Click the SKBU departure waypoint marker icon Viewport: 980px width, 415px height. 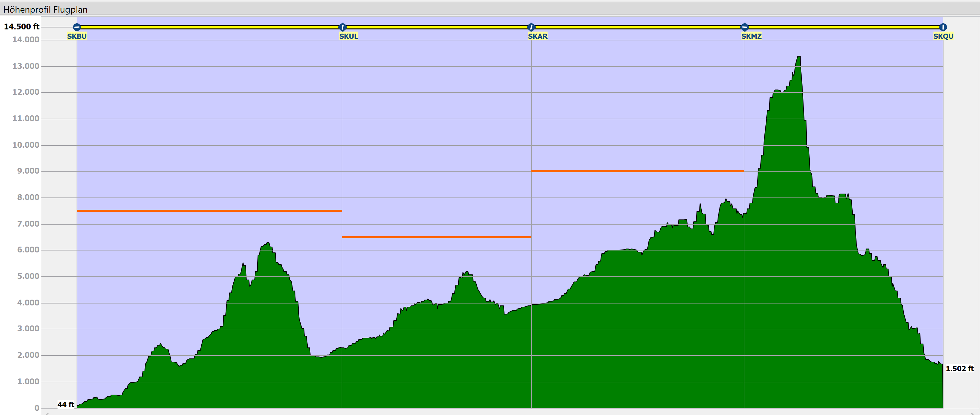click(x=77, y=27)
